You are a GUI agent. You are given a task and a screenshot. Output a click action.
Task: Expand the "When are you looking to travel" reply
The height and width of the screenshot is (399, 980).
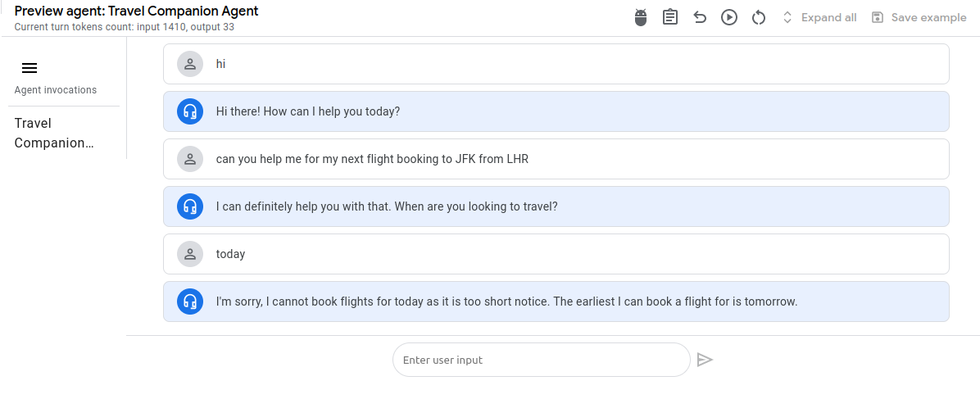pos(556,206)
